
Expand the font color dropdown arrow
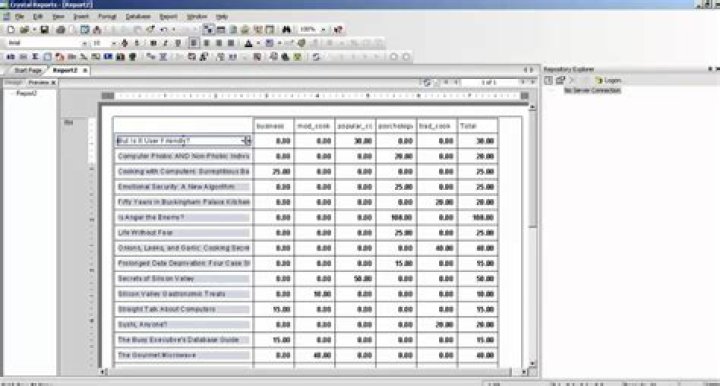point(258,43)
